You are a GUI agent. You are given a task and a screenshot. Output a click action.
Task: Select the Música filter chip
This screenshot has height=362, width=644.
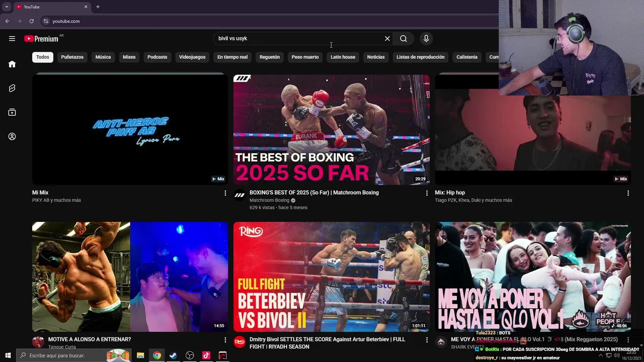pyautogui.click(x=103, y=57)
